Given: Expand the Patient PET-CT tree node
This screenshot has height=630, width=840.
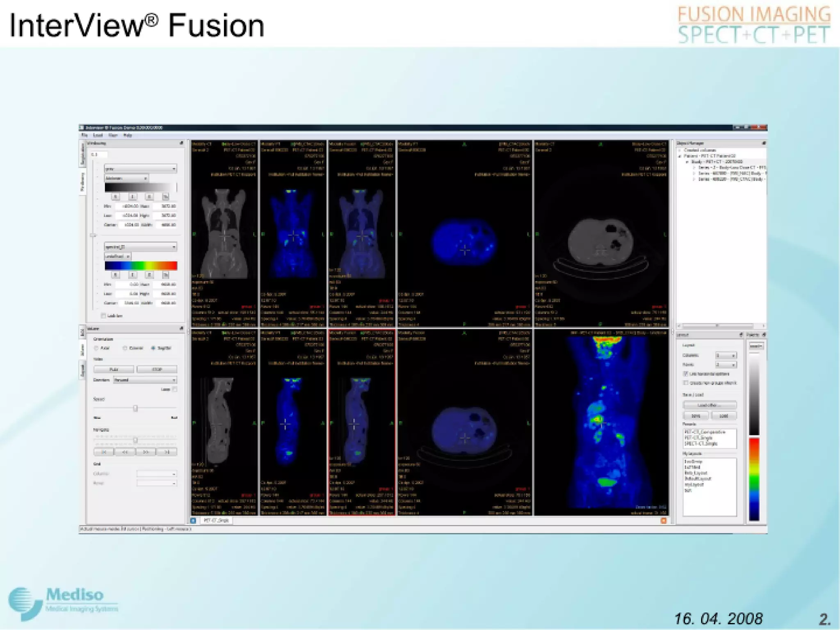Looking at the screenshot, I should coord(680,156).
